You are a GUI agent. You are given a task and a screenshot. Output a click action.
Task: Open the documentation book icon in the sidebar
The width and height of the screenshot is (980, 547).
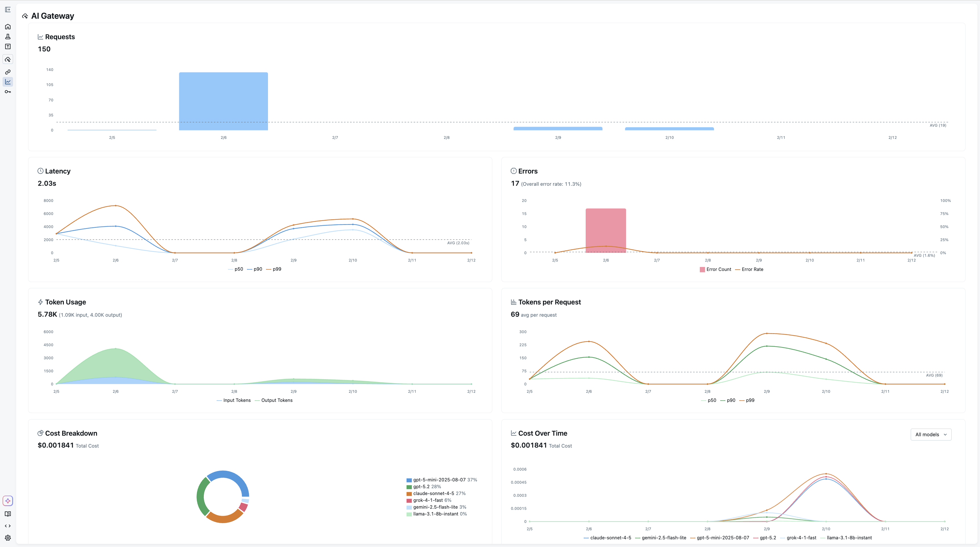[x=8, y=513]
